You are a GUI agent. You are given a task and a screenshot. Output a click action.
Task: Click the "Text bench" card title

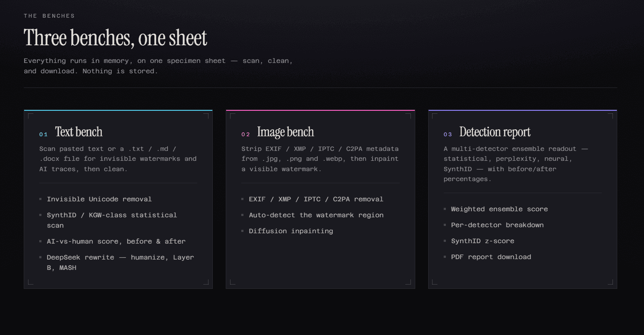click(x=79, y=132)
